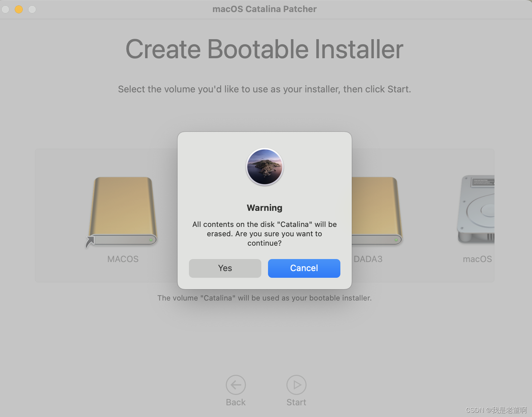This screenshot has height=417, width=532.
Task: Click the Start label text
Action: coord(296,402)
